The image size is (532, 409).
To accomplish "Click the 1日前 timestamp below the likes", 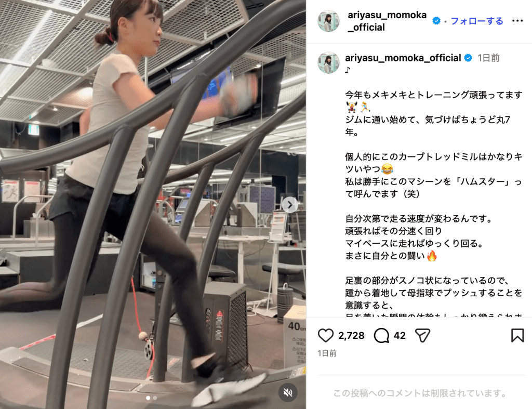I will pyautogui.click(x=327, y=353).
